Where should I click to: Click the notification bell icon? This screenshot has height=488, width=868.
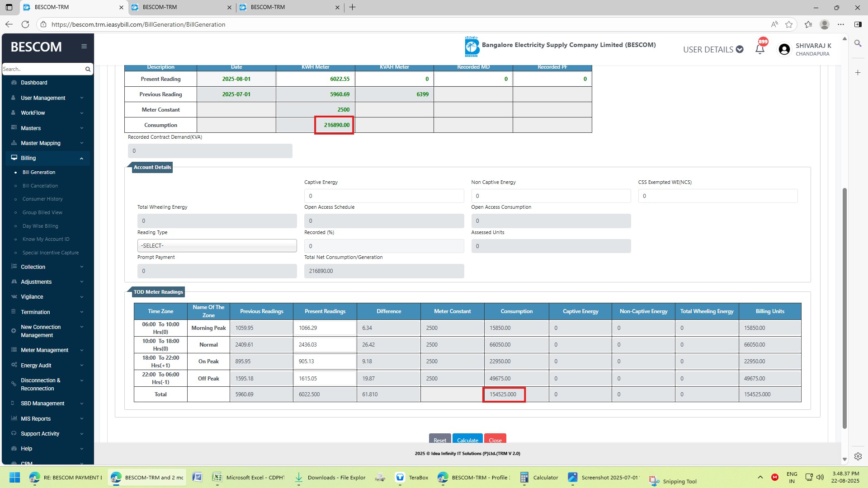(x=760, y=49)
